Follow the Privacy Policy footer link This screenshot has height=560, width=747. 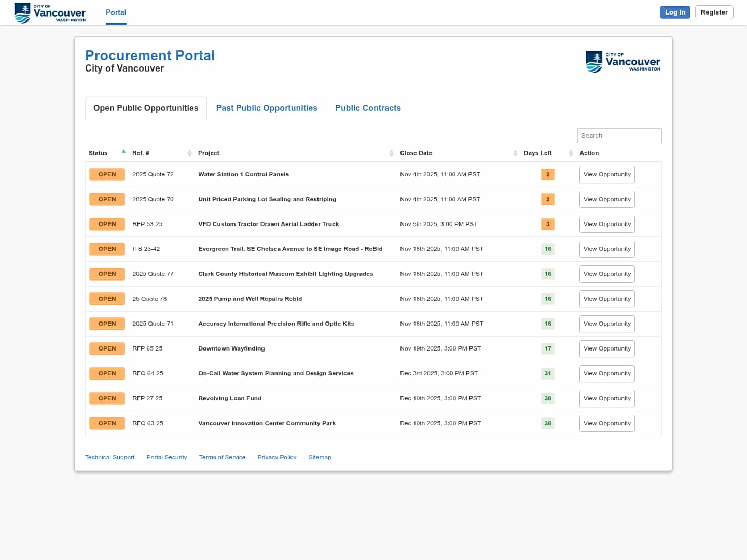(276, 457)
